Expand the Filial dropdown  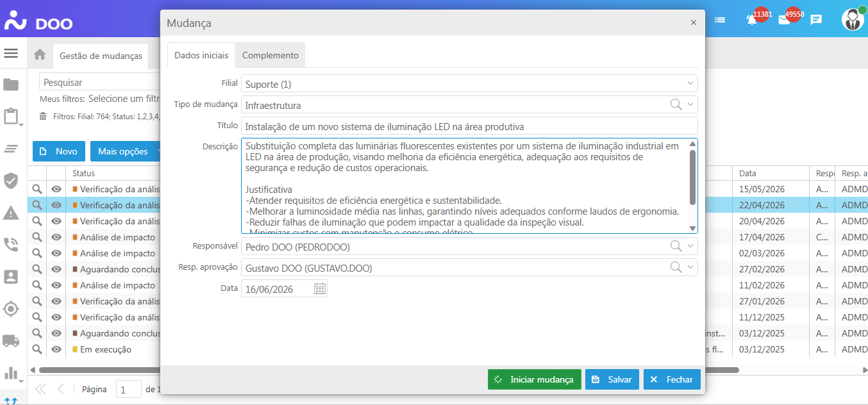690,83
